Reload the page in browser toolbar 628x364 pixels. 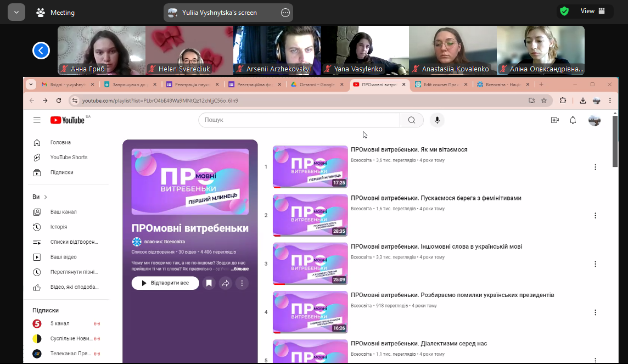click(x=59, y=100)
